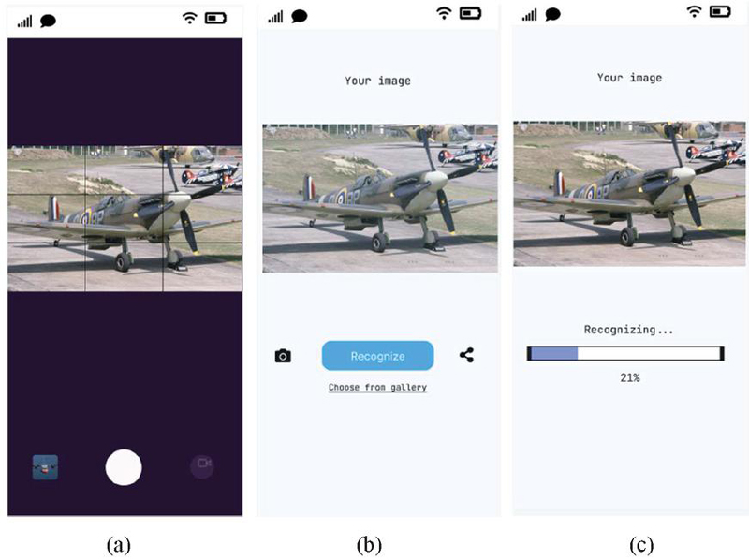
Task: Tap the share icon beside Recognize
Action: (466, 355)
